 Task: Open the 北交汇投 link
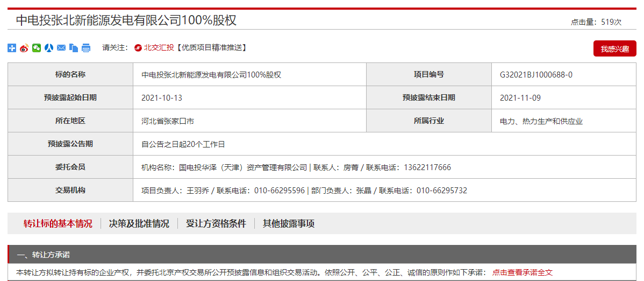[159, 48]
